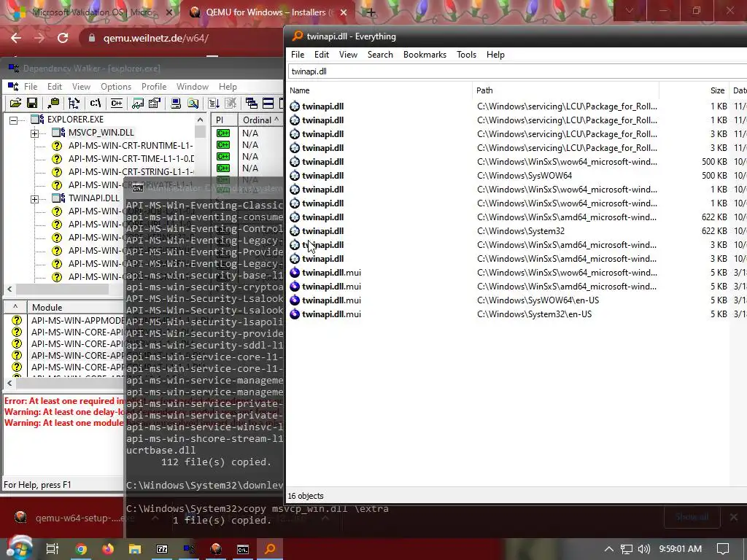Viewport: 747px width, 560px height.
Task: Select twinapi.dll in C:\Windows\System32 row
Action: click(x=517, y=231)
